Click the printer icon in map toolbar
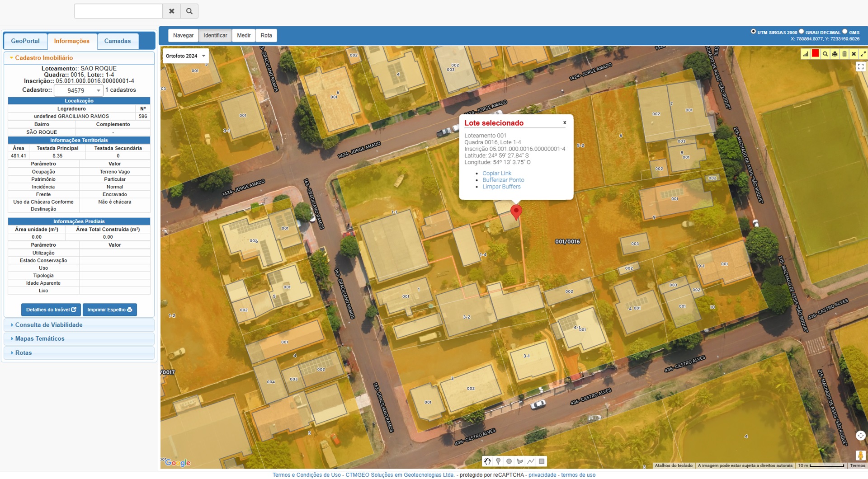This screenshot has width=868, height=479. 835,54
